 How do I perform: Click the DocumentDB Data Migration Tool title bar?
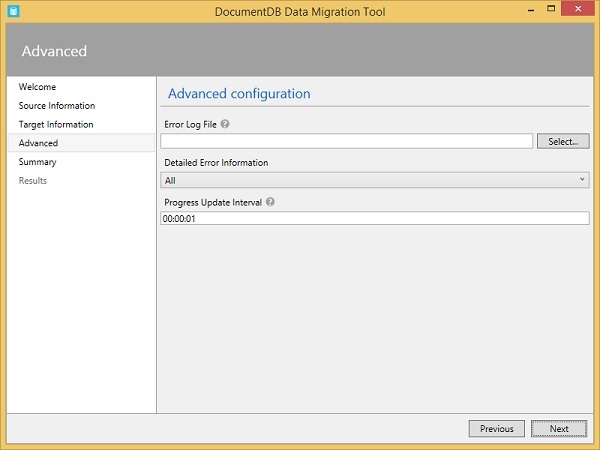(x=300, y=10)
